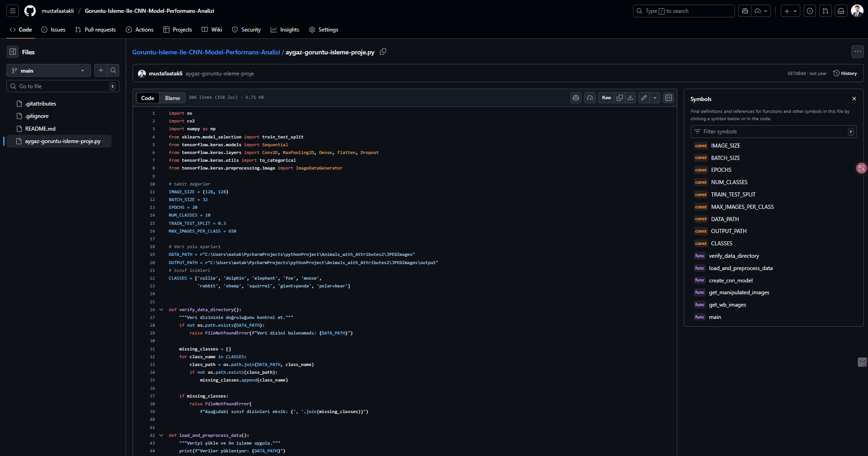
Task: Switch to Blame view
Action: coord(172,98)
